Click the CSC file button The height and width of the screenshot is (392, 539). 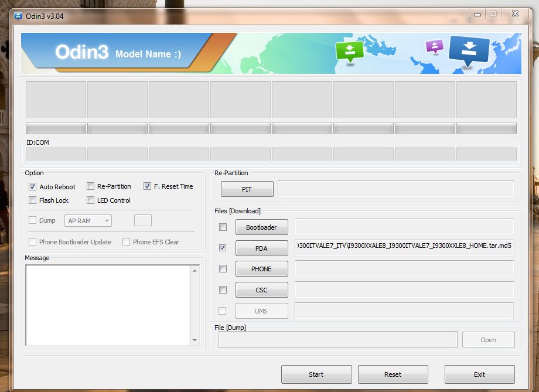coord(261,290)
